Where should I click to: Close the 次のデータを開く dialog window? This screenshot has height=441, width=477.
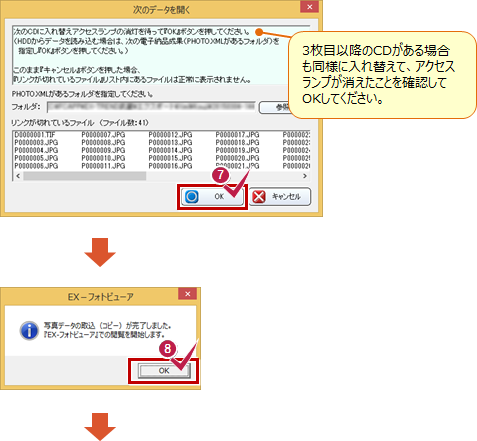pos(309,7)
